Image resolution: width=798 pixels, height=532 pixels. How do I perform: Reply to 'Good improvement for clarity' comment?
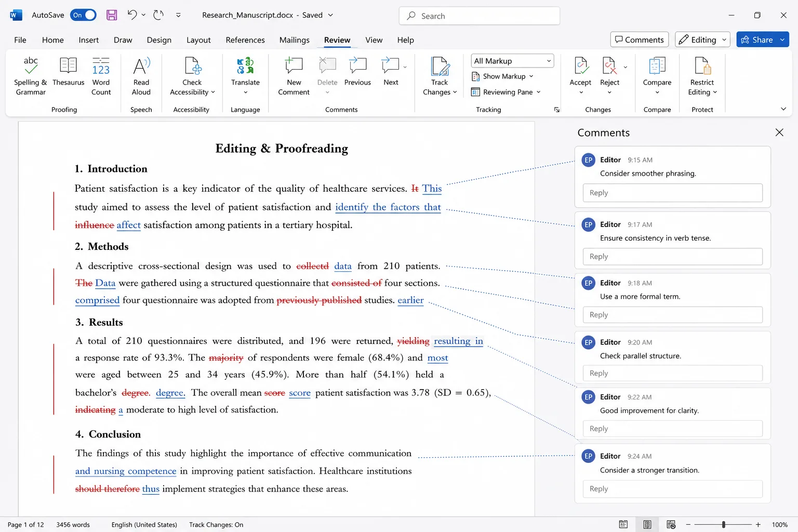(x=673, y=429)
